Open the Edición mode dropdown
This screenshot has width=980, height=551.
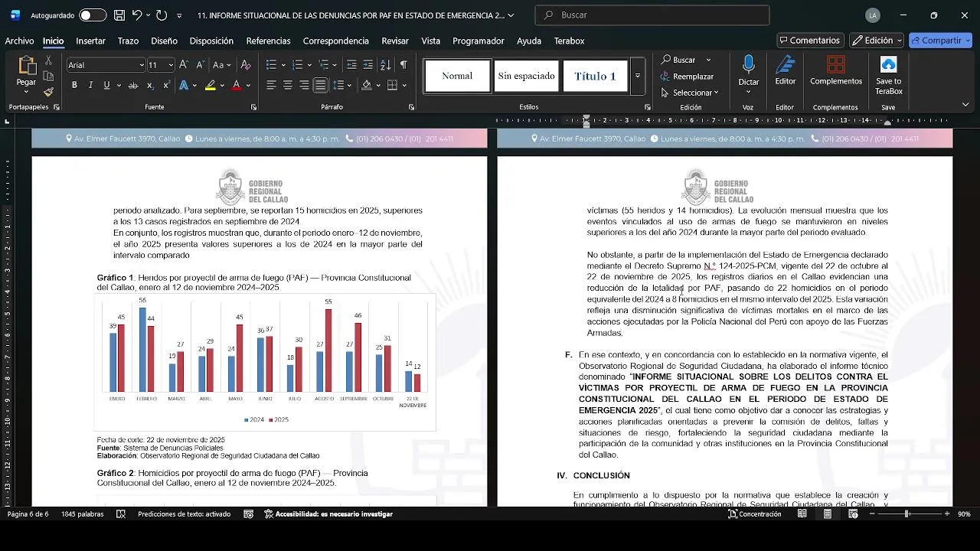[877, 41]
